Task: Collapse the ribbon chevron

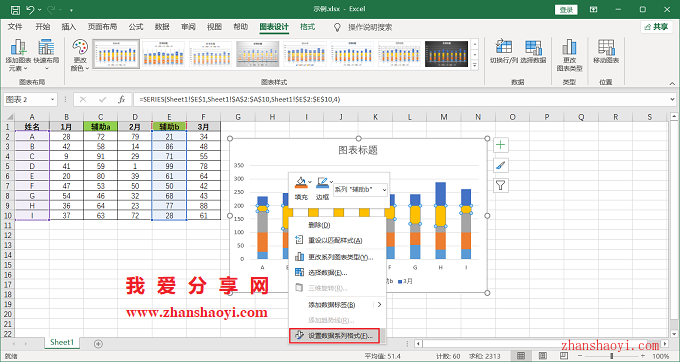Action: (672, 83)
